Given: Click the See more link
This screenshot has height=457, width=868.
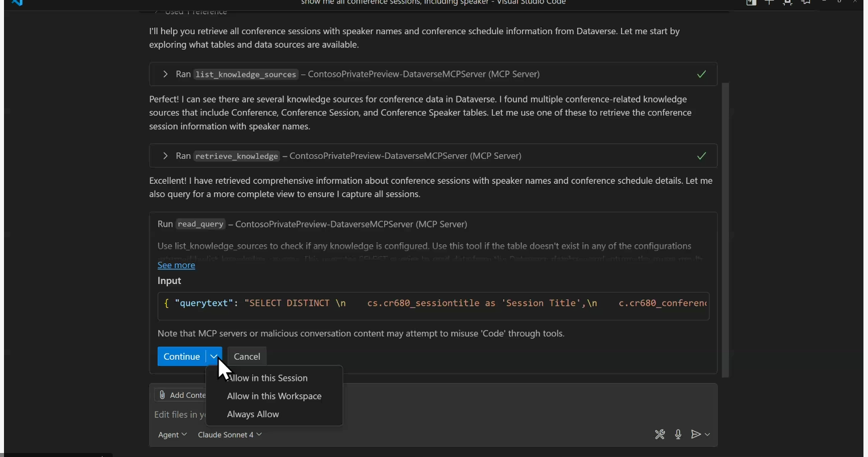Looking at the screenshot, I should [x=176, y=265].
